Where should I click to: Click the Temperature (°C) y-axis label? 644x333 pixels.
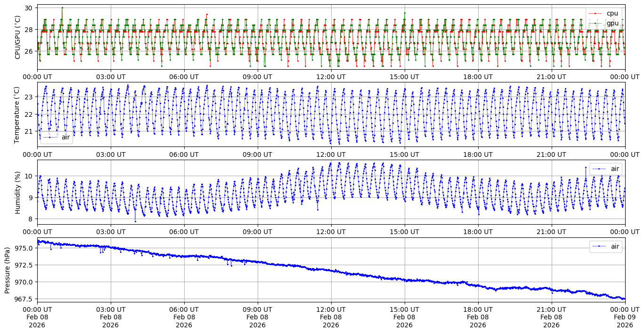(x=18, y=114)
